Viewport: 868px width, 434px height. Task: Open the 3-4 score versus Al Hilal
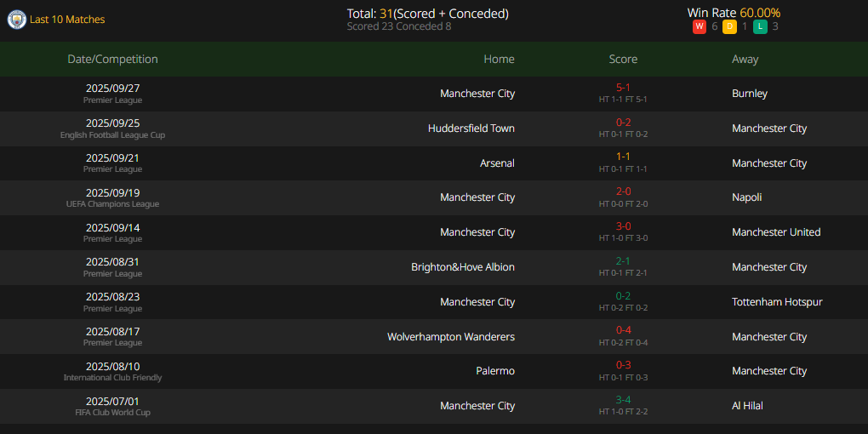click(x=623, y=400)
